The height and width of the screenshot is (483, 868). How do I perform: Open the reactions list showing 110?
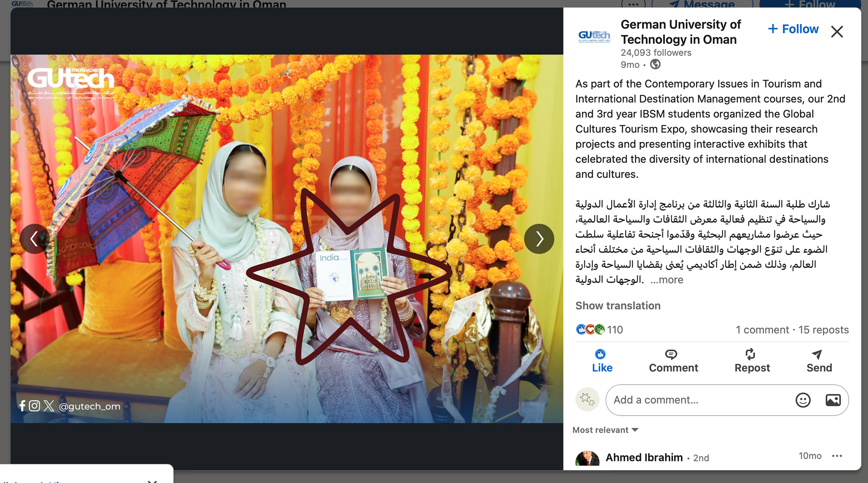click(x=599, y=329)
